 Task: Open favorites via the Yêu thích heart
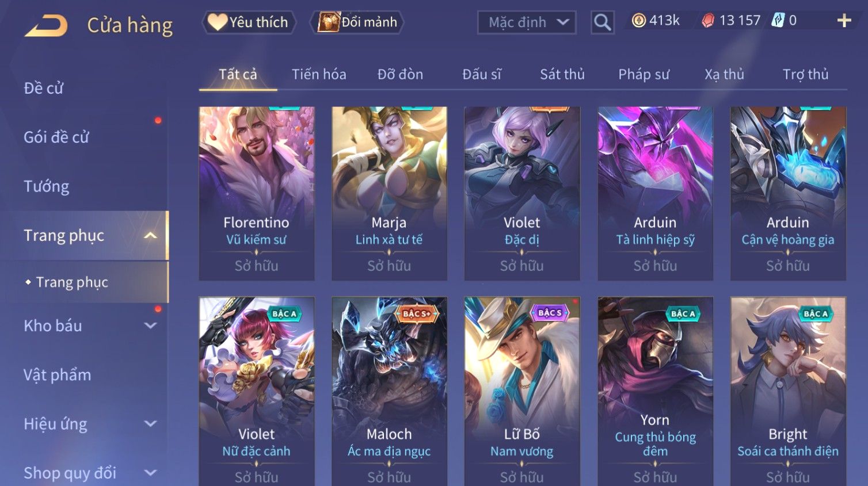[218, 22]
